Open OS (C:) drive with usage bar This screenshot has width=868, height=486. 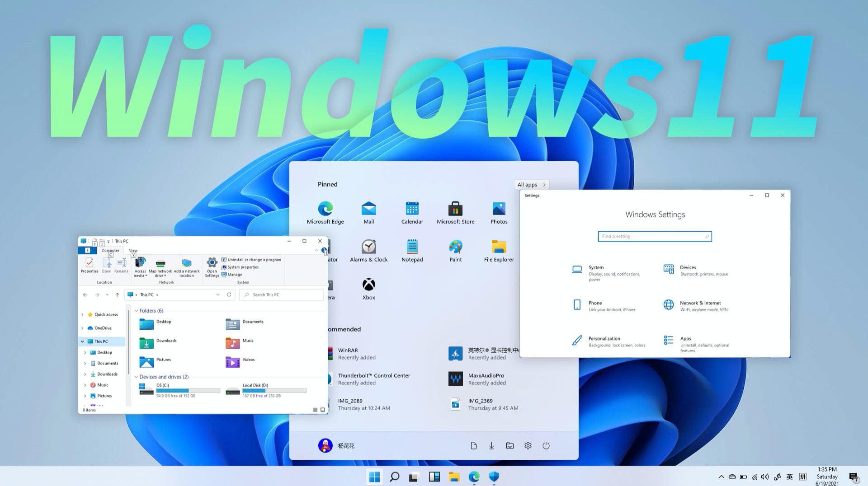[x=179, y=390]
